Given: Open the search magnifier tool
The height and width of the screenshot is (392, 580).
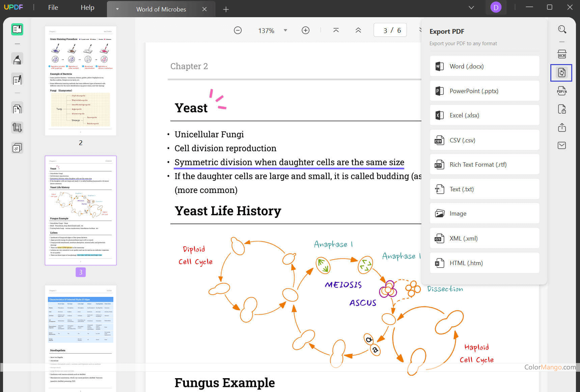Looking at the screenshot, I should 562,29.
